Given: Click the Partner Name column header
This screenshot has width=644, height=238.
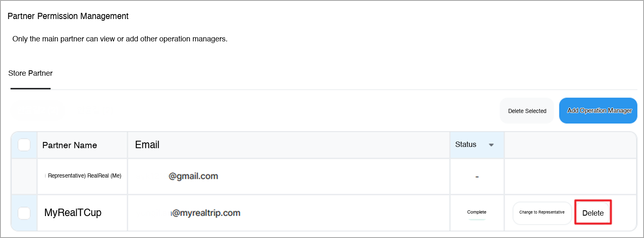Looking at the screenshot, I should coord(70,145).
